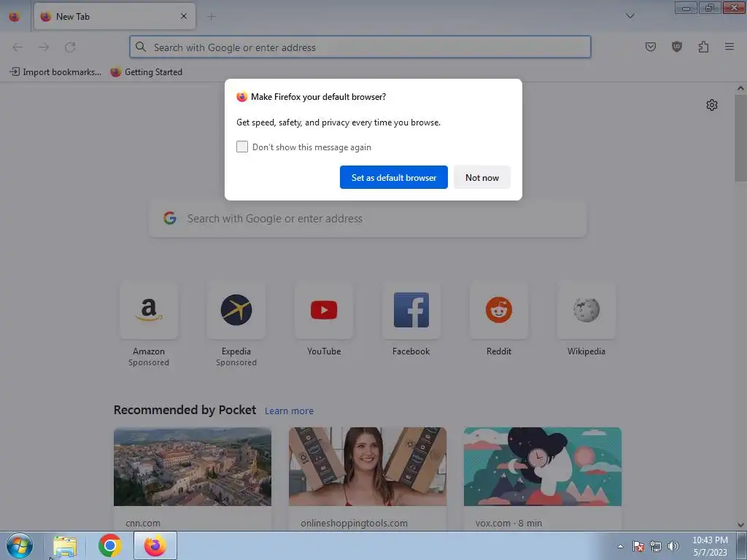Click the Firefox logo in dialog title
This screenshot has height=560, width=747.
tap(242, 97)
